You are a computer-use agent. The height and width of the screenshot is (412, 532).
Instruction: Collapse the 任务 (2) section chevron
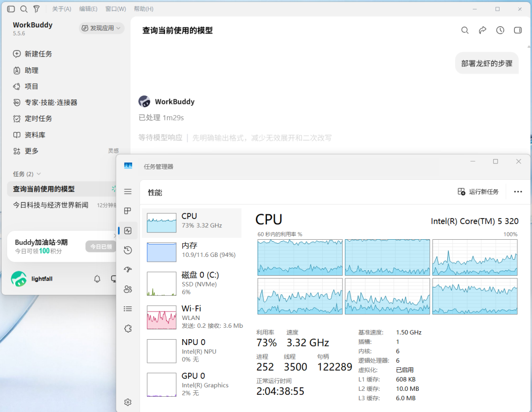(39, 174)
